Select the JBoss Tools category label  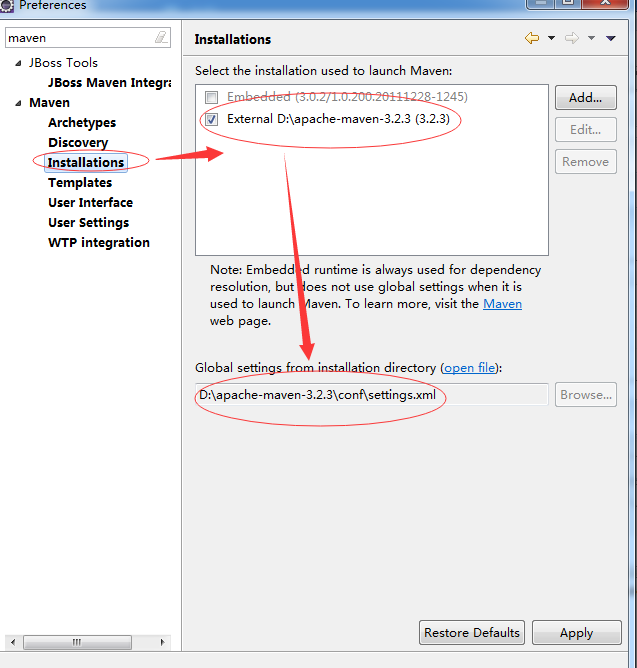[63, 63]
